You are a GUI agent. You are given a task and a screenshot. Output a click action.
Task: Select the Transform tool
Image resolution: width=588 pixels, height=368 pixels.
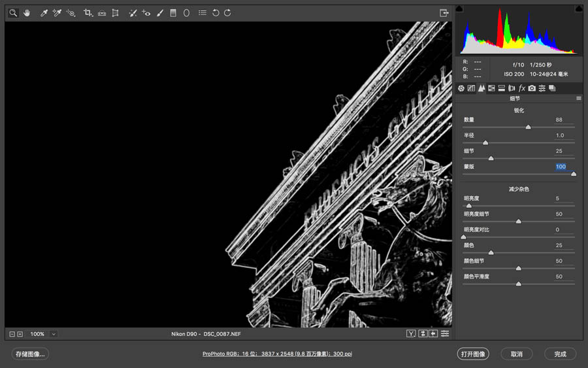pyautogui.click(x=115, y=13)
